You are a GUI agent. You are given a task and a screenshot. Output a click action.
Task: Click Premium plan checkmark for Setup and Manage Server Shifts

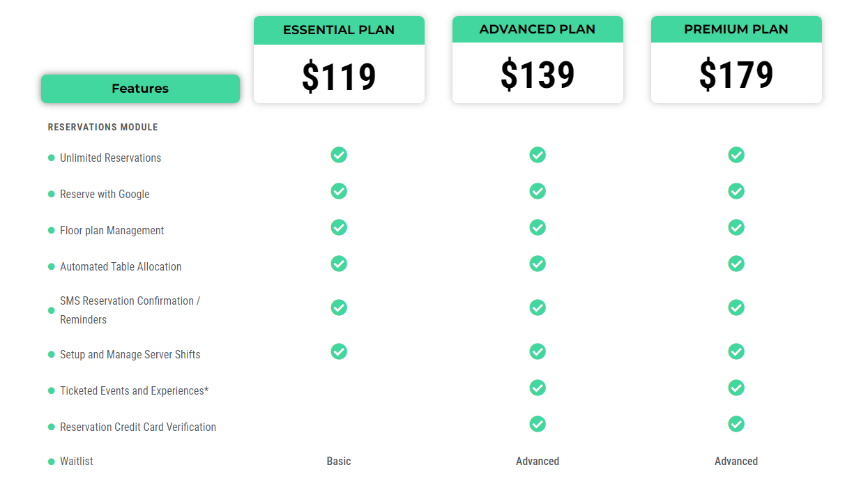tap(736, 351)
